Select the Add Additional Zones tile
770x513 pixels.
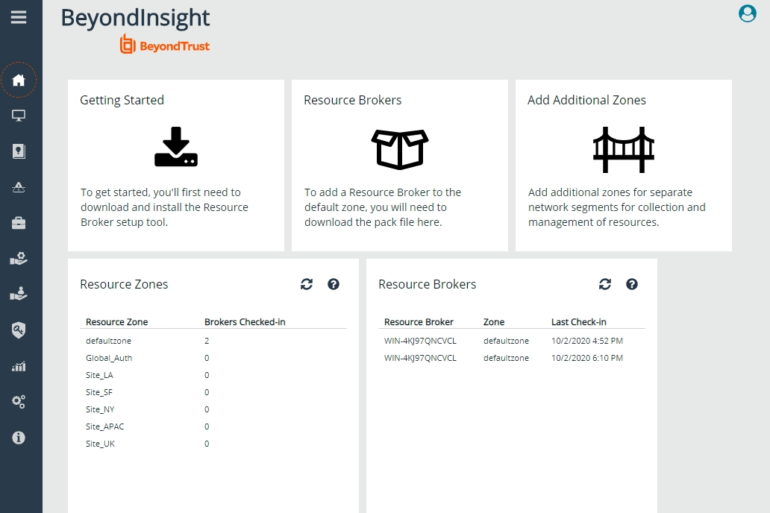click(x=623, y=165)
